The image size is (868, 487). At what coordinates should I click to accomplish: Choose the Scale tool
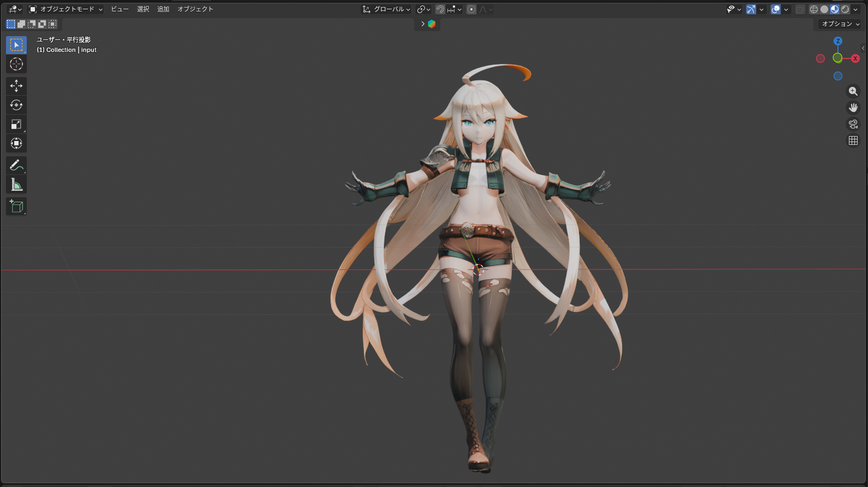(16, 124)
